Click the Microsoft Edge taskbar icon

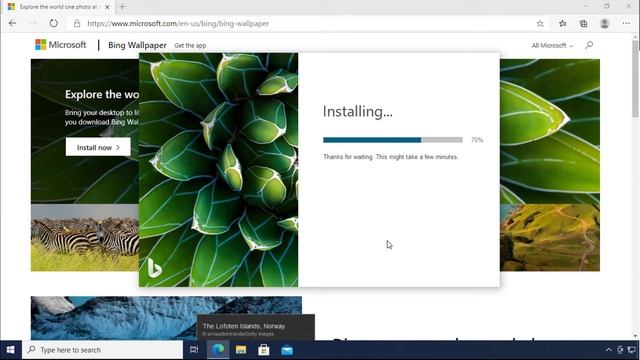point(218,350)
